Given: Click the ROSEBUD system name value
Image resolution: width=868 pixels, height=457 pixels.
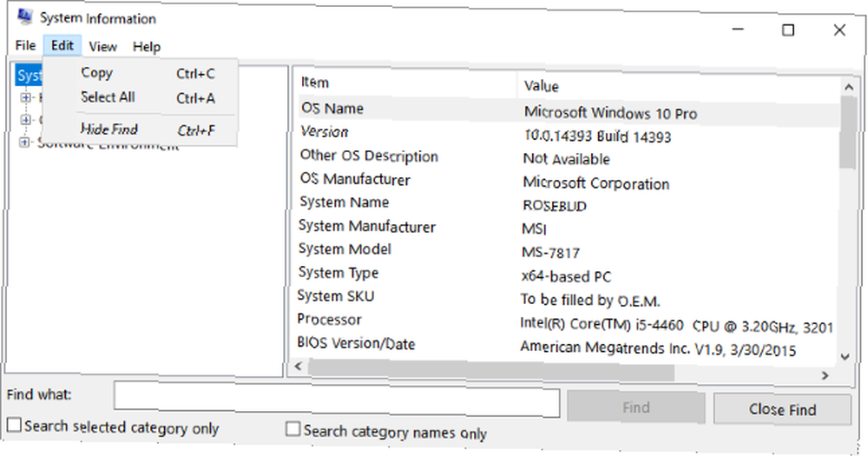Looking at the screenshot, I should [554, 206].
